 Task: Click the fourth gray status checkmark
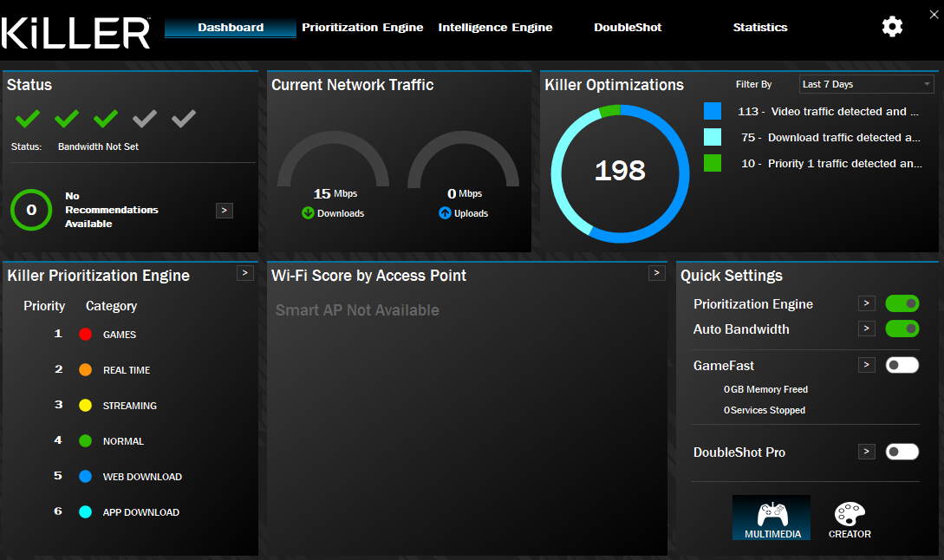coord(145,119)
